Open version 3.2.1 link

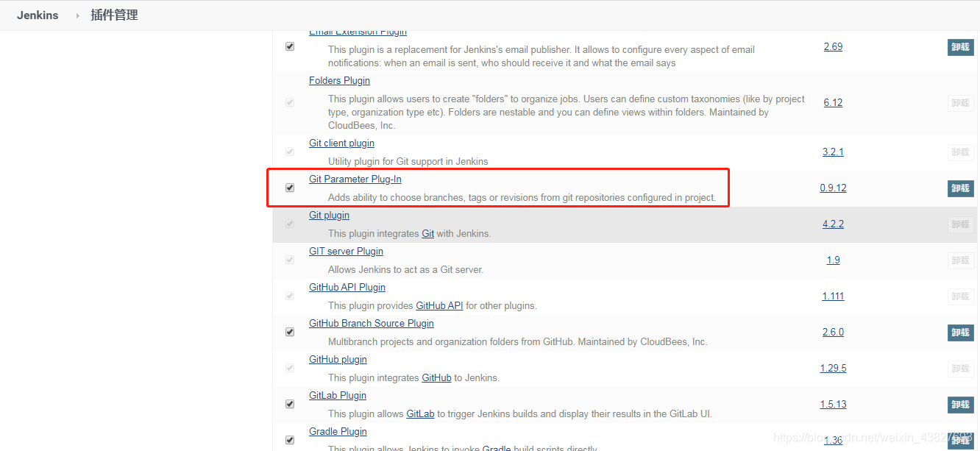tap(833, 152)
